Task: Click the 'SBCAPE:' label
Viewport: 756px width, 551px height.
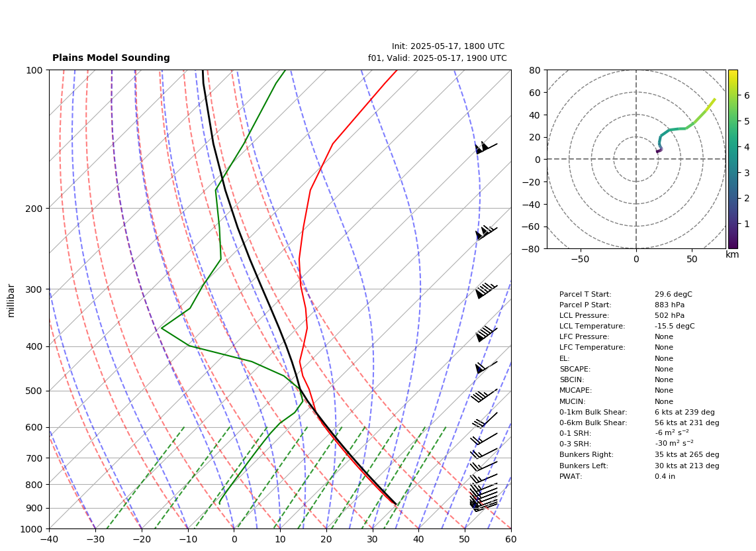Action: [x=575, y=369]
